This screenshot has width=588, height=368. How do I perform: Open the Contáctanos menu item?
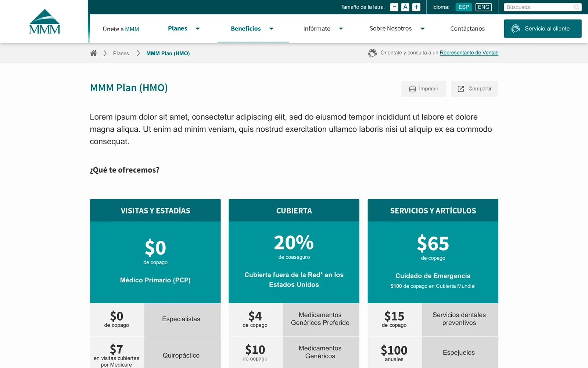pos(467,29)
